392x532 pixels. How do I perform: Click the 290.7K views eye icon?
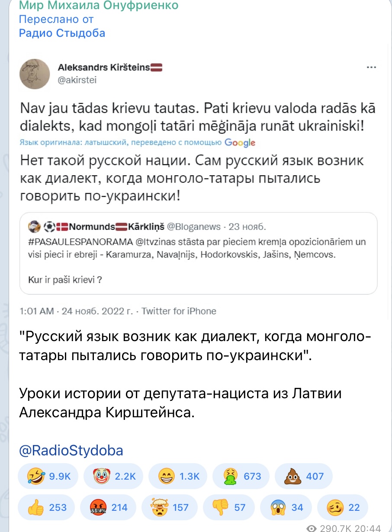tap(311, 528)
